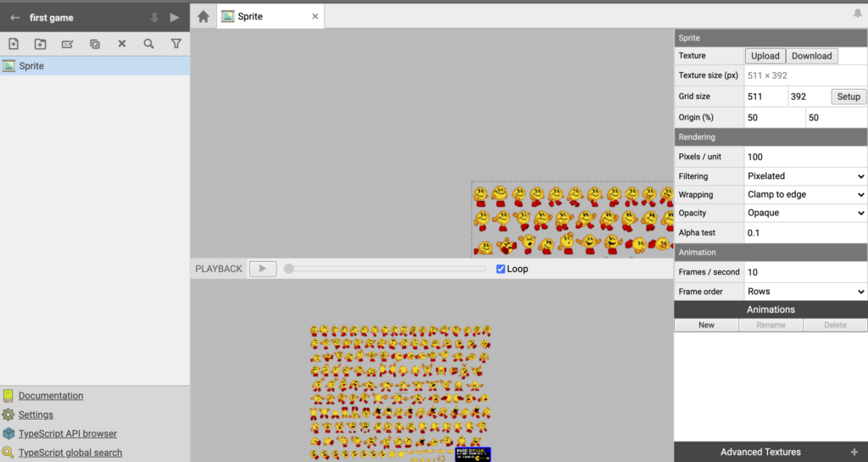This screenshot has height=462, width=868.
Task: Edit the first Origin percent field
Action: pos(775,117)
